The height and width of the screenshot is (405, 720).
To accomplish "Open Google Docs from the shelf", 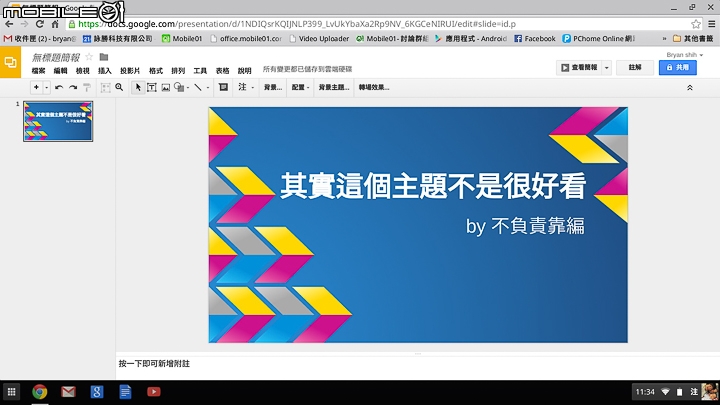I will tap(125, 392).
